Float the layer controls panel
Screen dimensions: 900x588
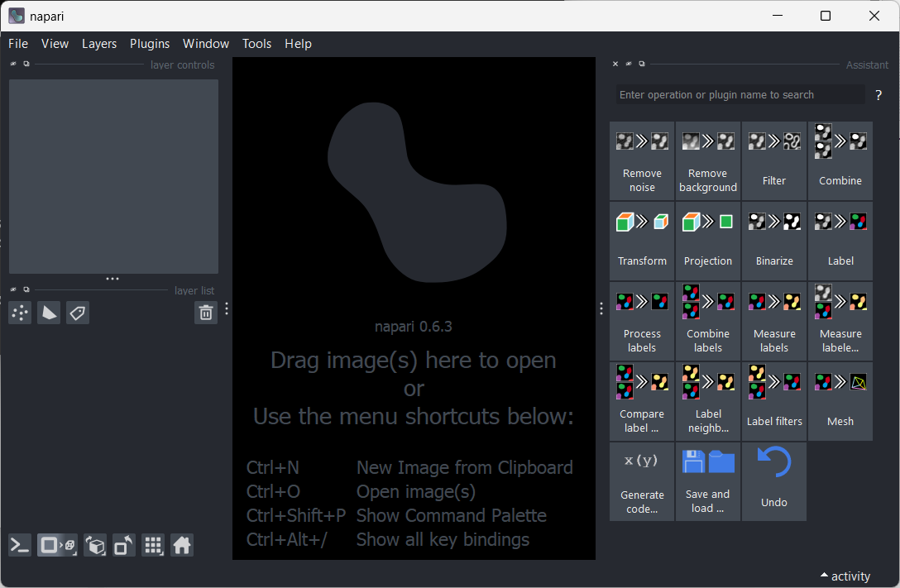[26, 64]
